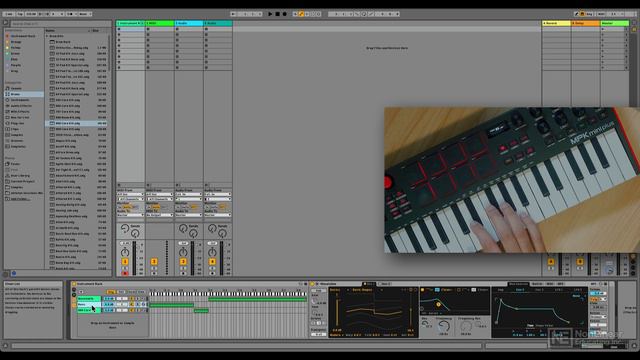This screenshot has width=640, height=360.
Task: Open MIDI From dropdown on track 2
Action: (x=160, y=194)
